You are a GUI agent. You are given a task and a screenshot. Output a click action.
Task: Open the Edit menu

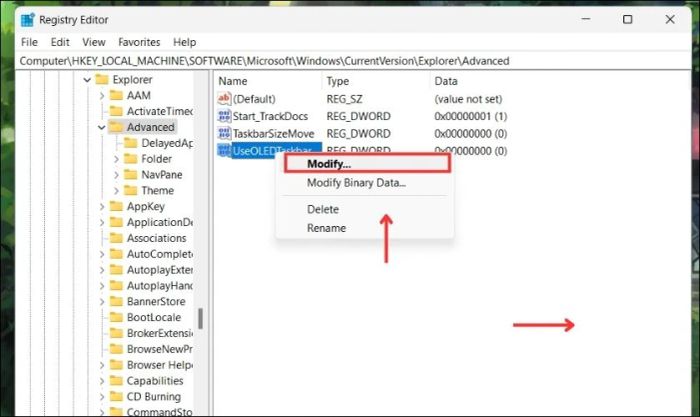tap(60, 42)
